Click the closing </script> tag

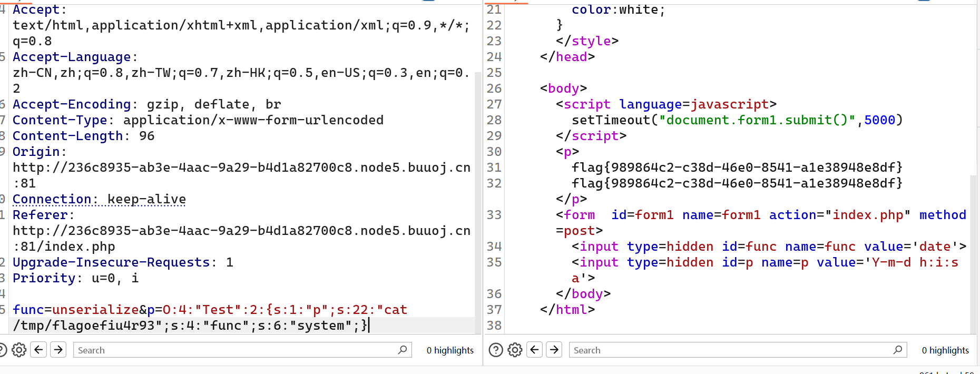(x=591, y=136)
